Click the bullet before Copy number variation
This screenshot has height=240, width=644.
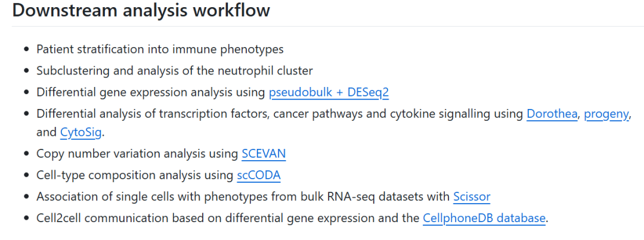tap(26, 154)
